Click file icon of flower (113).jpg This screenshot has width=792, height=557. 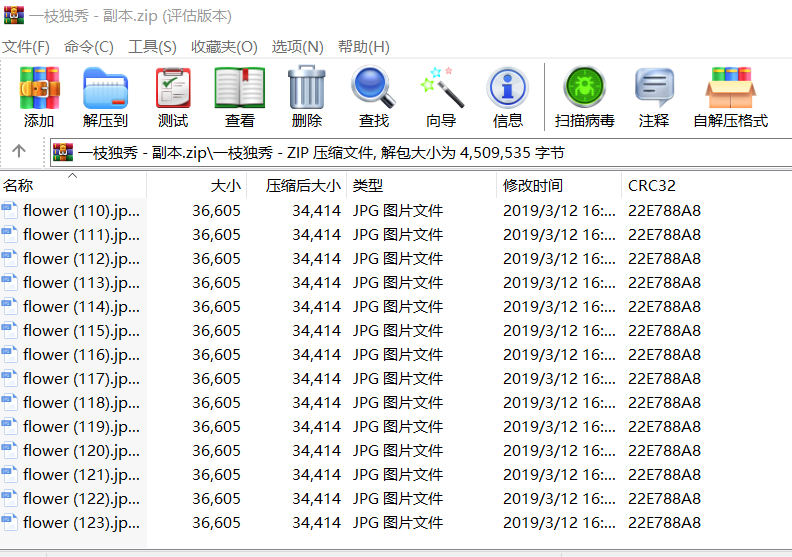[x=9, y=282]
